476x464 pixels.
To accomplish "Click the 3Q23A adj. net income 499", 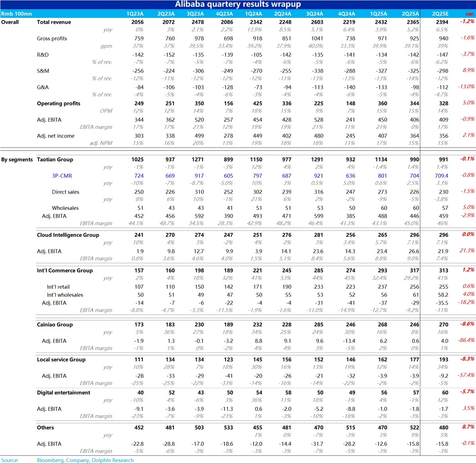I will pyautogui.click(x=199, y=136).
